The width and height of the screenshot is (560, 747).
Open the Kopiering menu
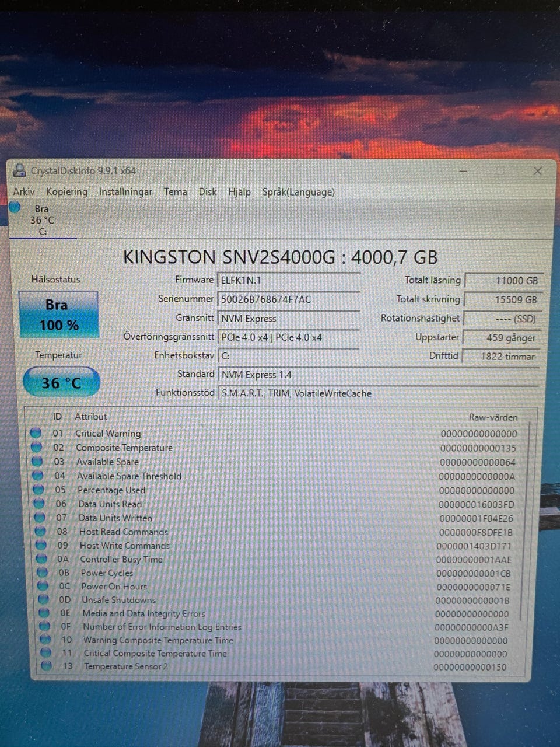66,191
